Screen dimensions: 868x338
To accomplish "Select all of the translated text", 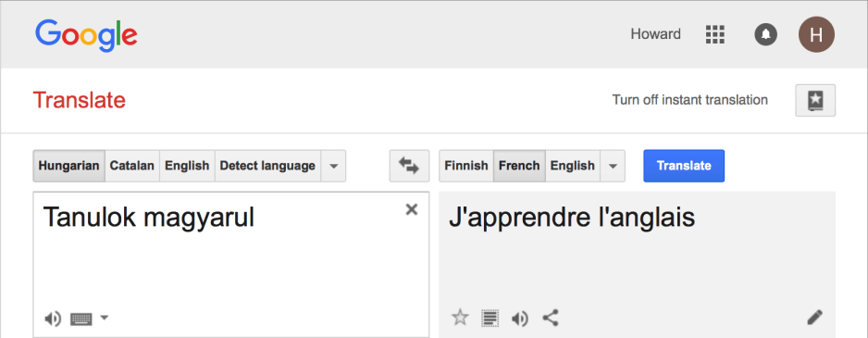I will pos(490,318).
